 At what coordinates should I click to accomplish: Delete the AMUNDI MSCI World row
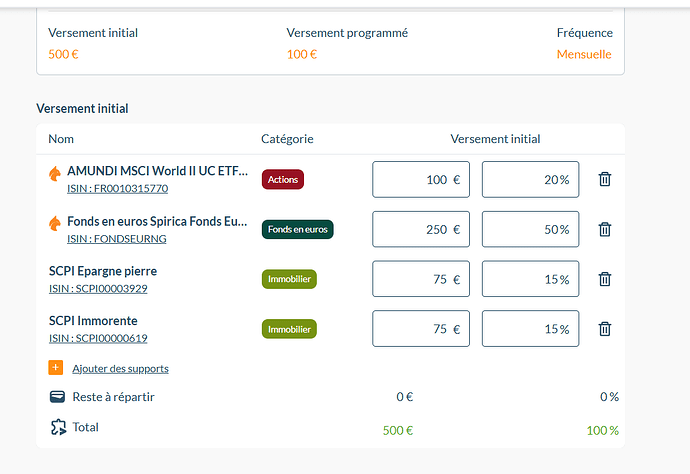click(x=605, y=179)
